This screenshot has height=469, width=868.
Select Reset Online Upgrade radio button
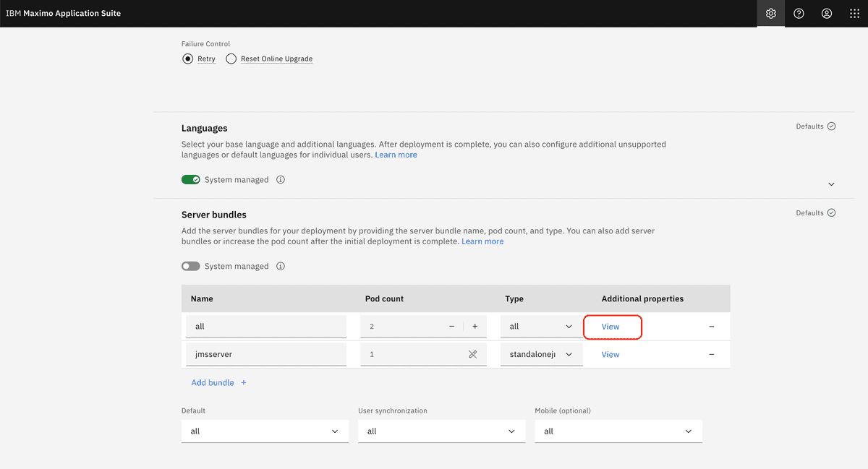(x=231, y=59)
